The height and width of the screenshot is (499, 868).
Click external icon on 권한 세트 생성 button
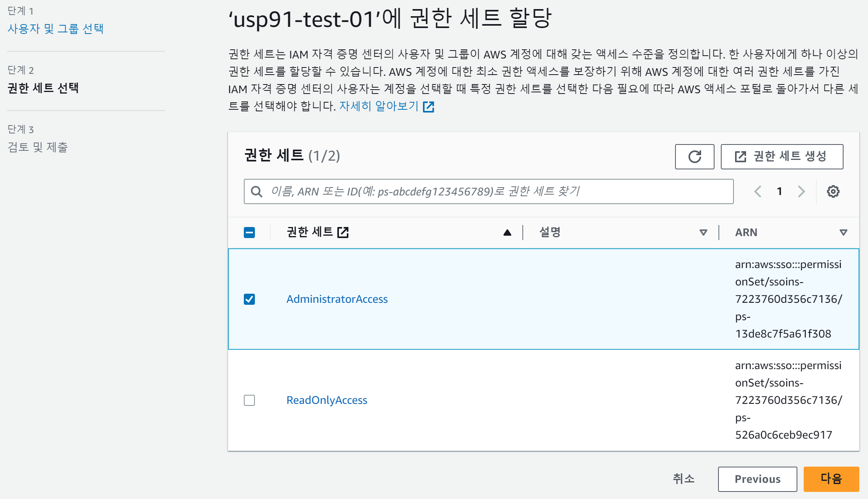pos(741,157)
